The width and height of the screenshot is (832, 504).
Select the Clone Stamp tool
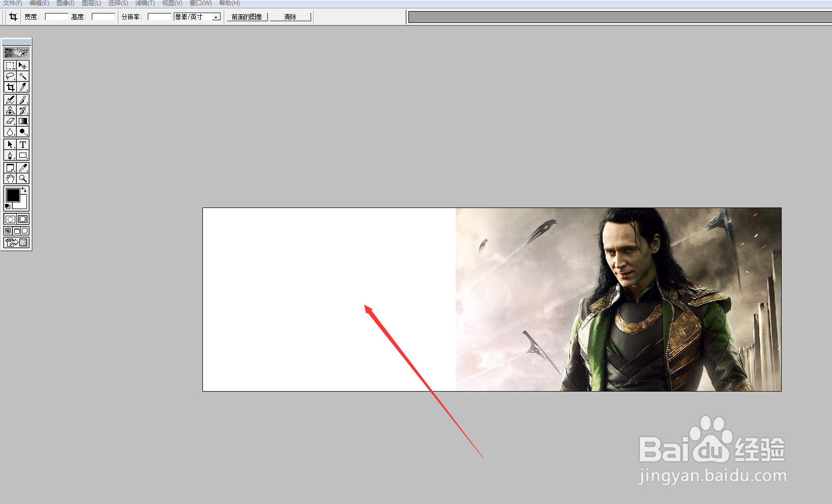[10, 110]
